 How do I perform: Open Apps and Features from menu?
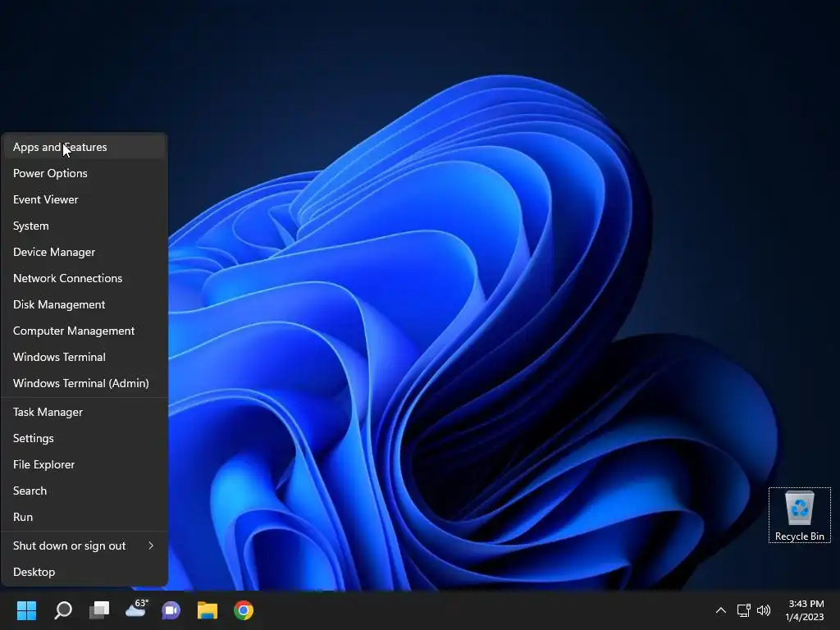point(84,147)
